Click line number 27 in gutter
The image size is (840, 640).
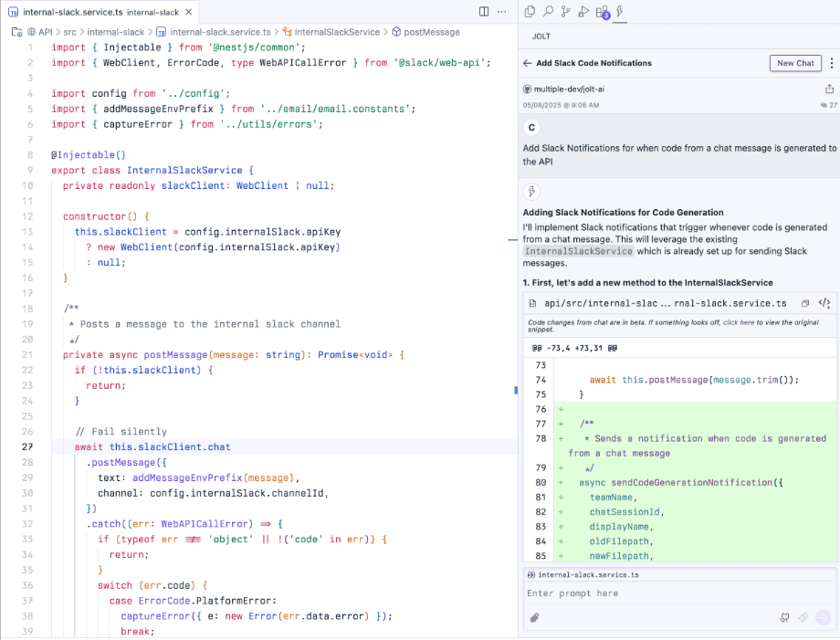27,446
